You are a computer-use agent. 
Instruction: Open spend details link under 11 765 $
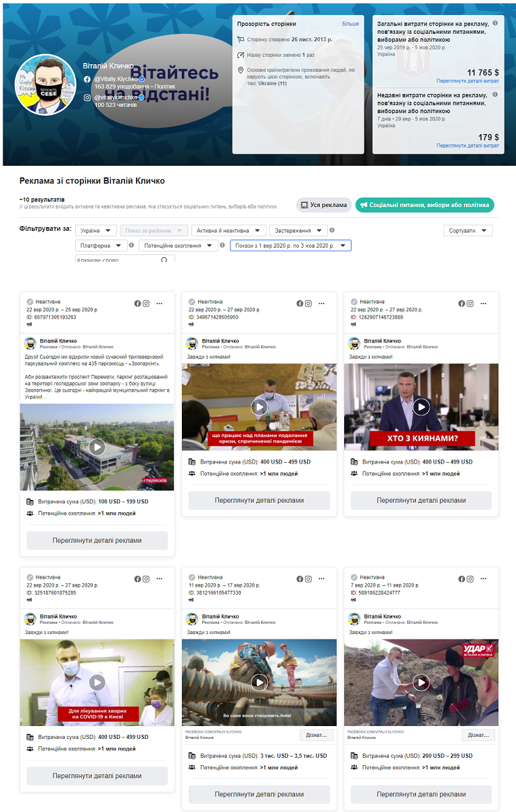[467, 81]
